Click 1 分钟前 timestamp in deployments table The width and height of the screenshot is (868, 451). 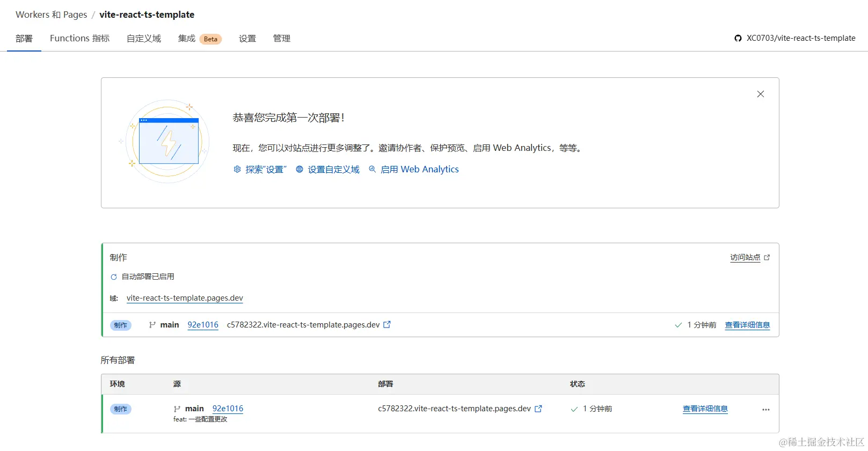[597, 409]
